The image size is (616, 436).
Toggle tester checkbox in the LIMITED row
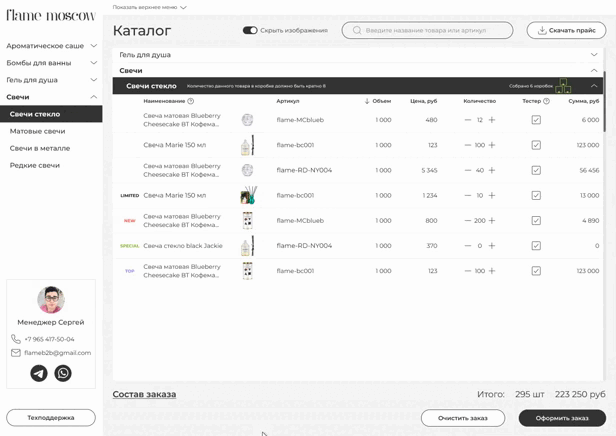tap(536, 195)
